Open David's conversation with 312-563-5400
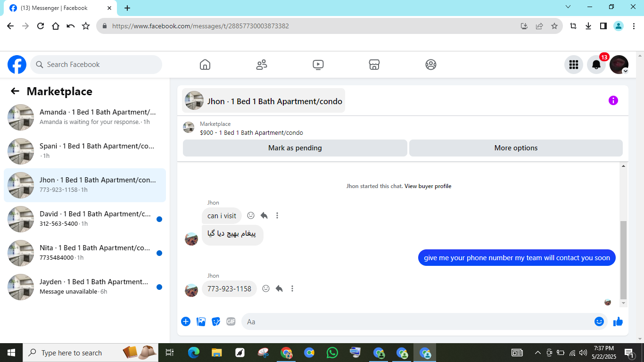The image size is (644, 362). [x=85, y=219]
